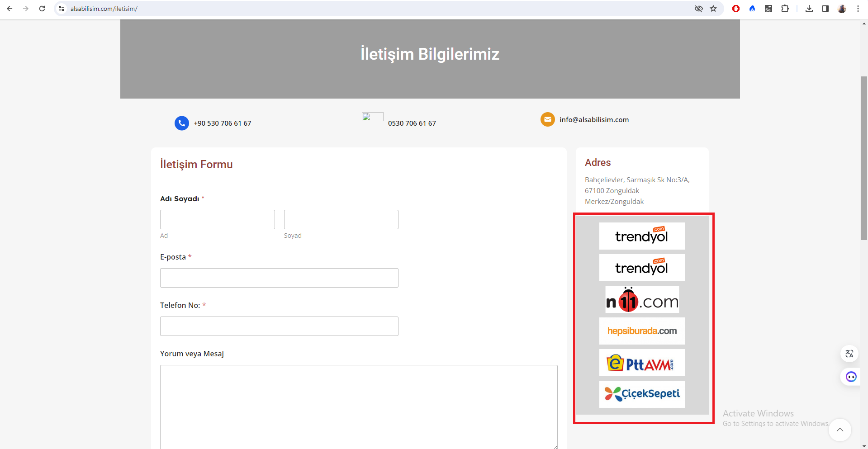The width and height of the screenshot is (868, 449).
Task: Click the İletişim Formu heading
Action: [196, 165]
